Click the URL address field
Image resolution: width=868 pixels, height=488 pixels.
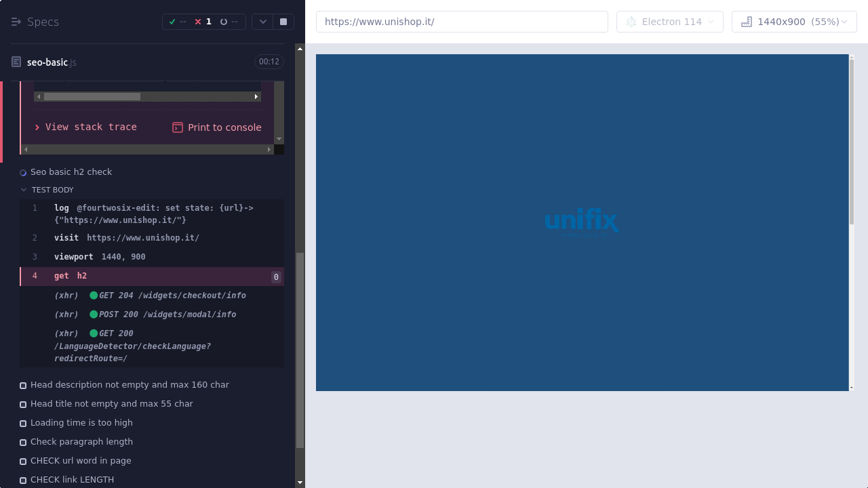click(x=462, y=22)
